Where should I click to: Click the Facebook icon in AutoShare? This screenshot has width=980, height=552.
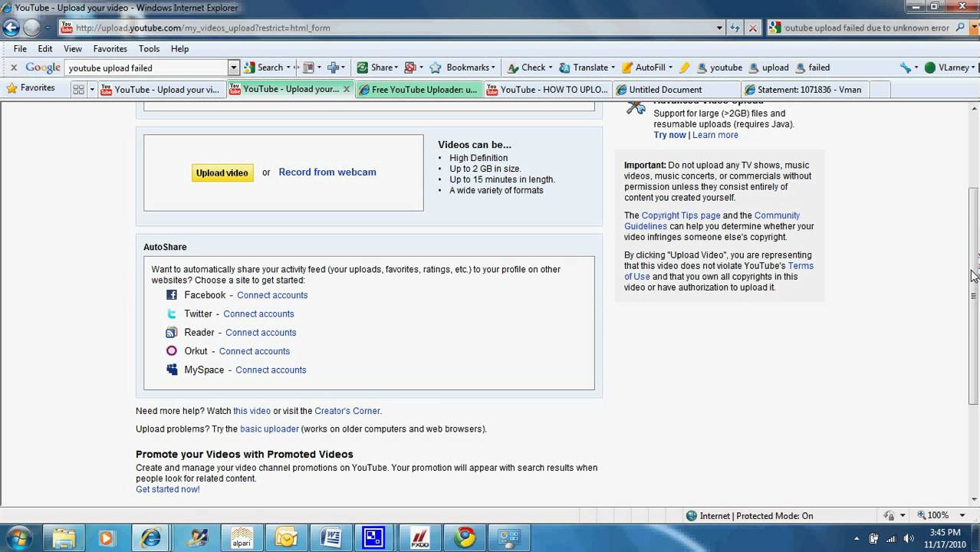pyautogui.click(x=172, y=295)
